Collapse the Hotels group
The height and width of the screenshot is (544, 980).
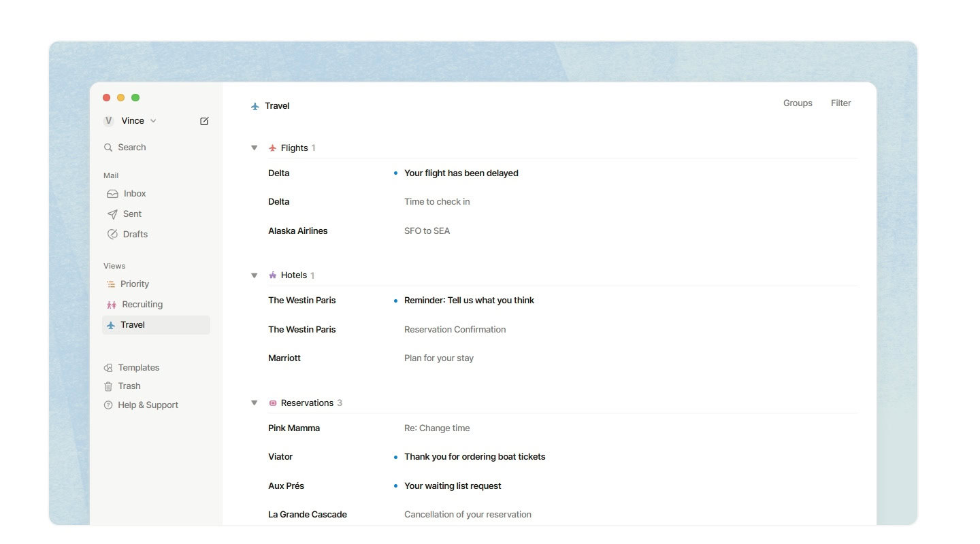point(255,275)
